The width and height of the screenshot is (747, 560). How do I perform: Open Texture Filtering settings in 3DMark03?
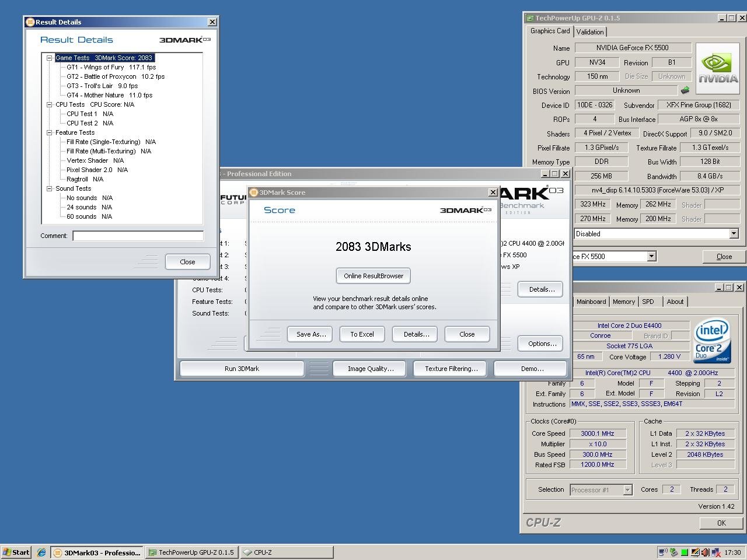click(x=451, y=369)
